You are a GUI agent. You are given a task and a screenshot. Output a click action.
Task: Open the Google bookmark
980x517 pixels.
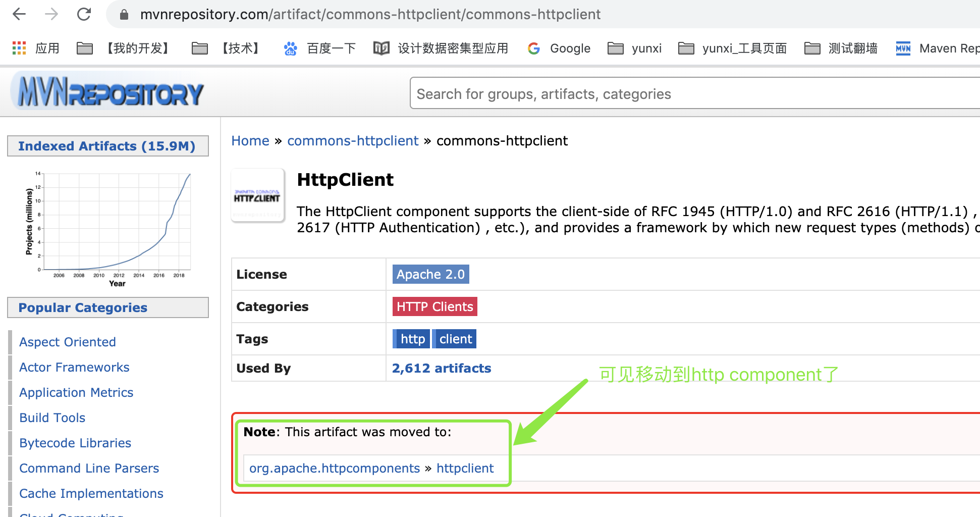pyautogui.click(x=559, y=48)
